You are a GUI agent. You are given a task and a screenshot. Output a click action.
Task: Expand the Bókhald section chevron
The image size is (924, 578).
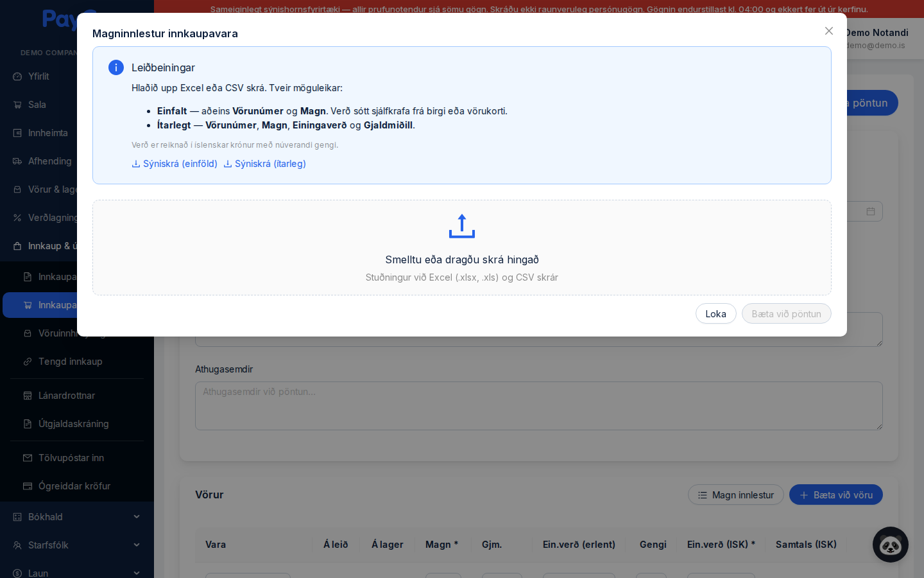[137, 517]
